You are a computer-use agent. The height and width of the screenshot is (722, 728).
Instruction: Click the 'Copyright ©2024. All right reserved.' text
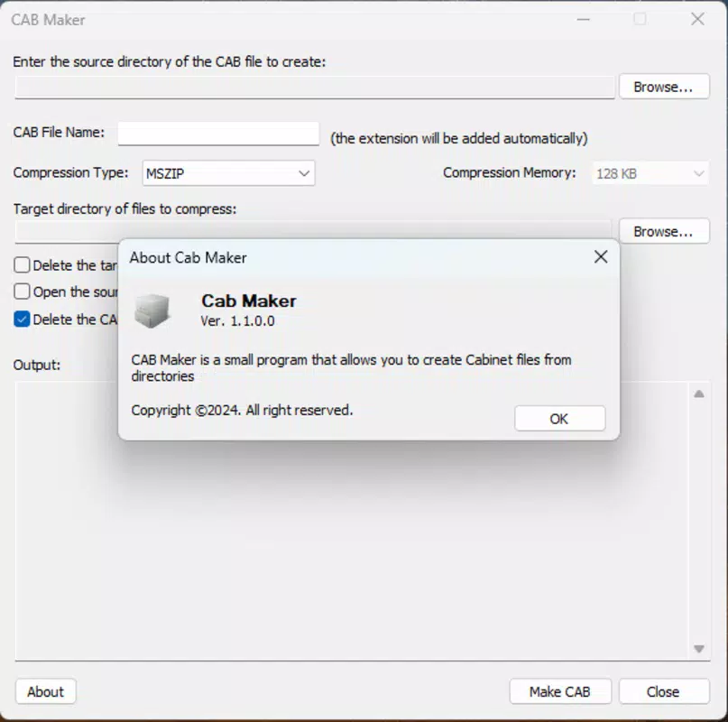coord(242,411)
